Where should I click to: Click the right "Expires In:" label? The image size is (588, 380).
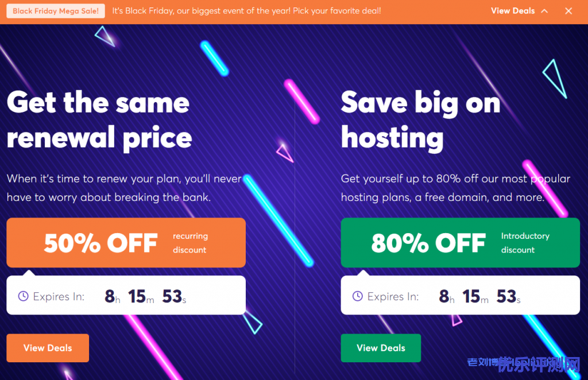pos(393,297)
